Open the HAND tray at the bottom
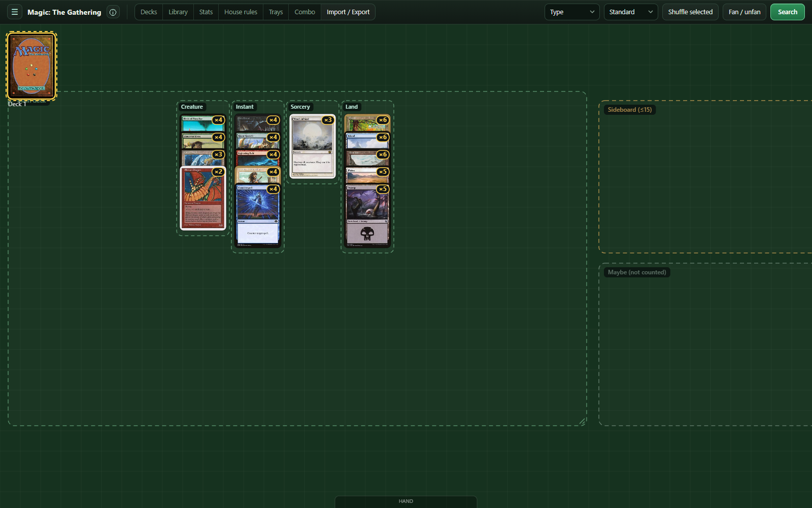The width and height of the screenshot is (812, 508). (406, 501)
